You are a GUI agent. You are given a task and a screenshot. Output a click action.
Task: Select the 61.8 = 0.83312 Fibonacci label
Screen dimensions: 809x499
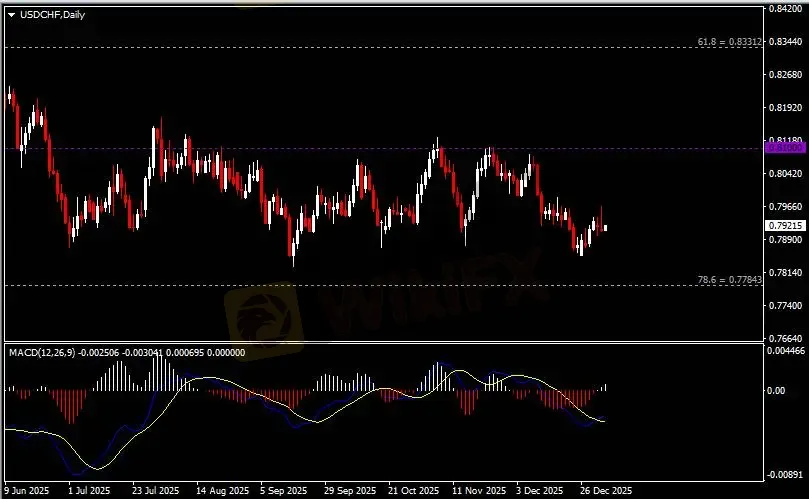730,41
